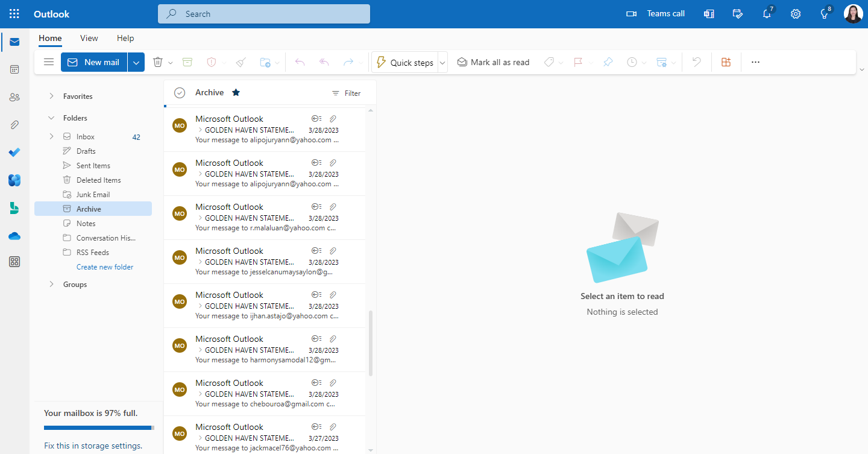Click the mailbox storage progress bar
Viewport: 868px width, 454px height.
point(99,427)
